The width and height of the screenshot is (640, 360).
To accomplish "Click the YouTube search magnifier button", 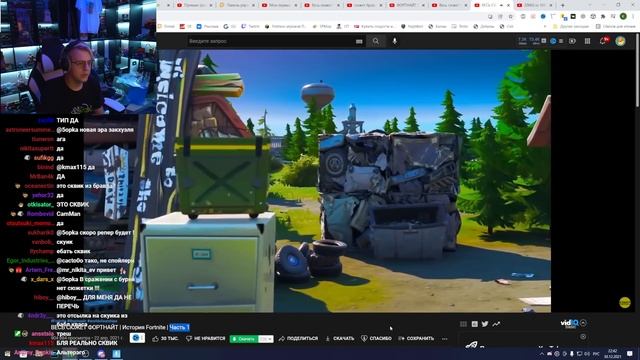I will (376, 41).
